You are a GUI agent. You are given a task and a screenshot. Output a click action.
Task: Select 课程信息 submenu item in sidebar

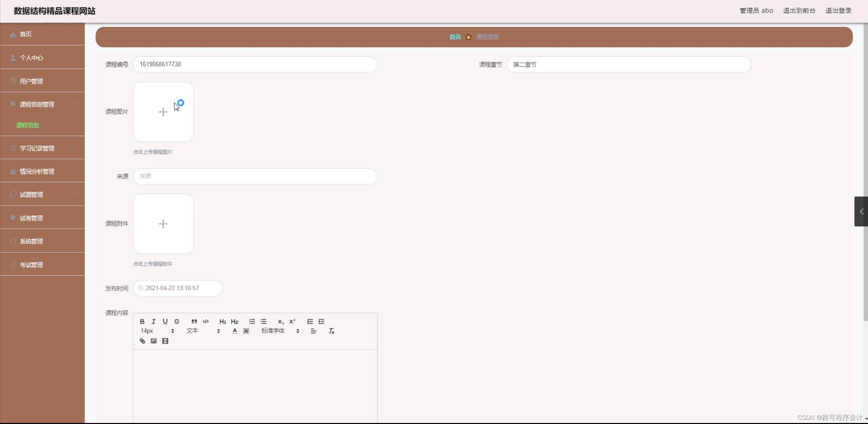click(28, 125)
